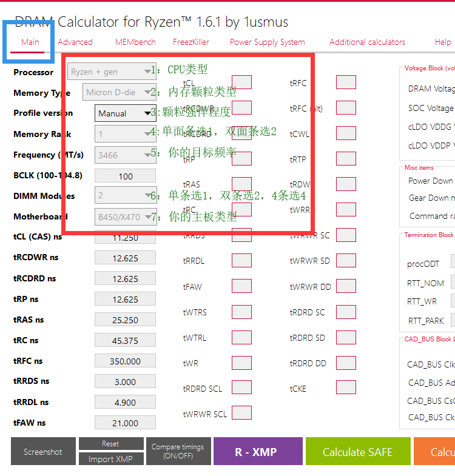Click the tRDWR result box
The image size is (455, 476).
point(346,184)
